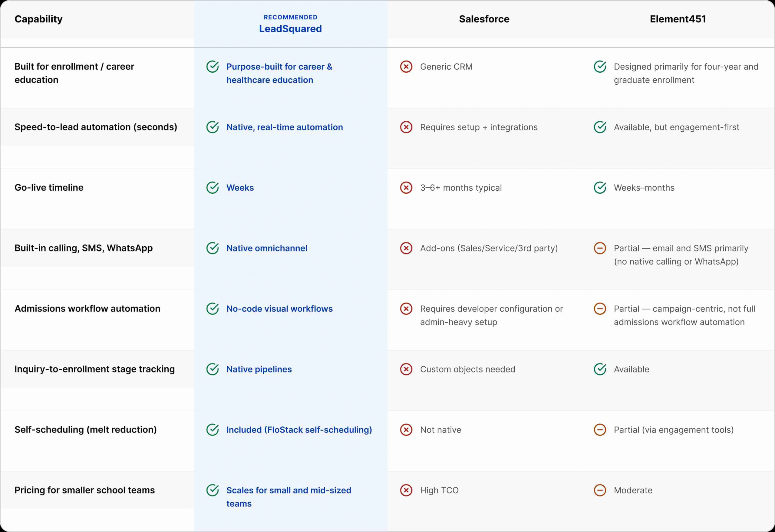Click the 'Native omnichannel' cell text
This screenshot has height=532, width=775.
pos(267,248)
